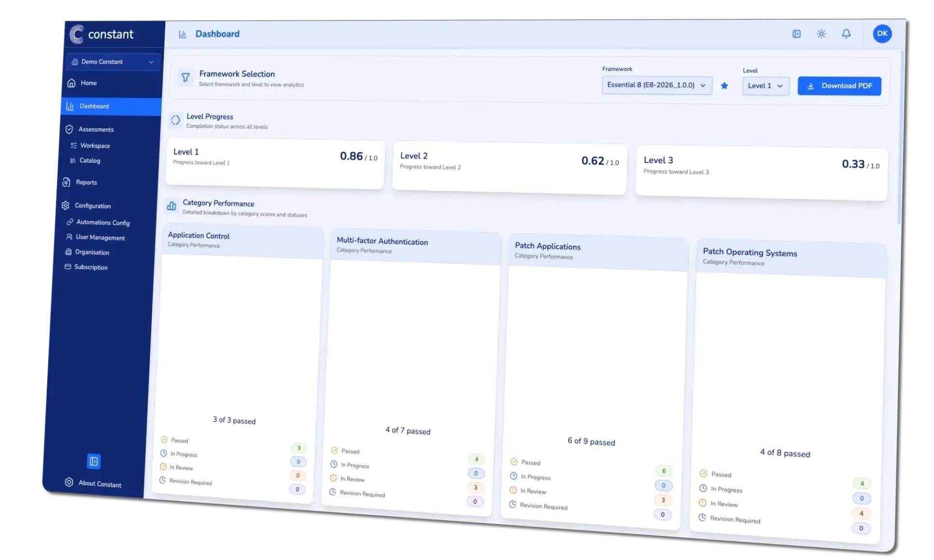Click the Category Performance bar chart icon
This screenshot has height=560, width=934.
click(172, 206)
